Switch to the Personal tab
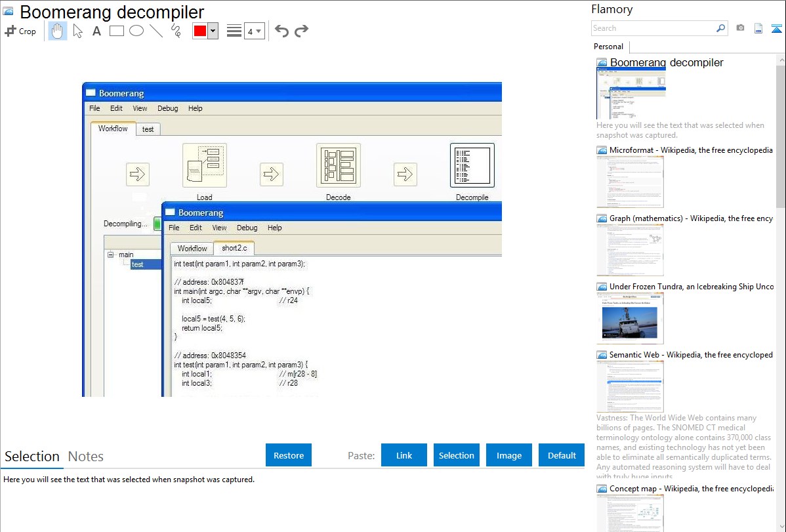 (x=609, y=47)
